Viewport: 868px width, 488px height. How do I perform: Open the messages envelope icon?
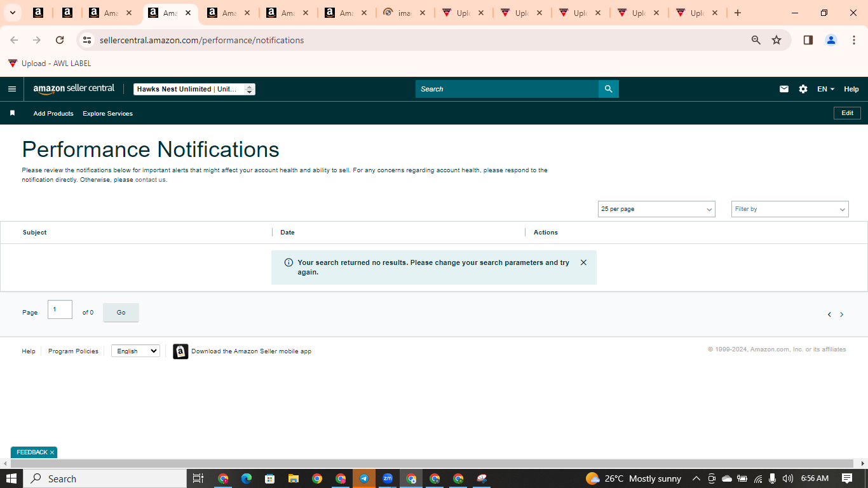coord(784,89)
